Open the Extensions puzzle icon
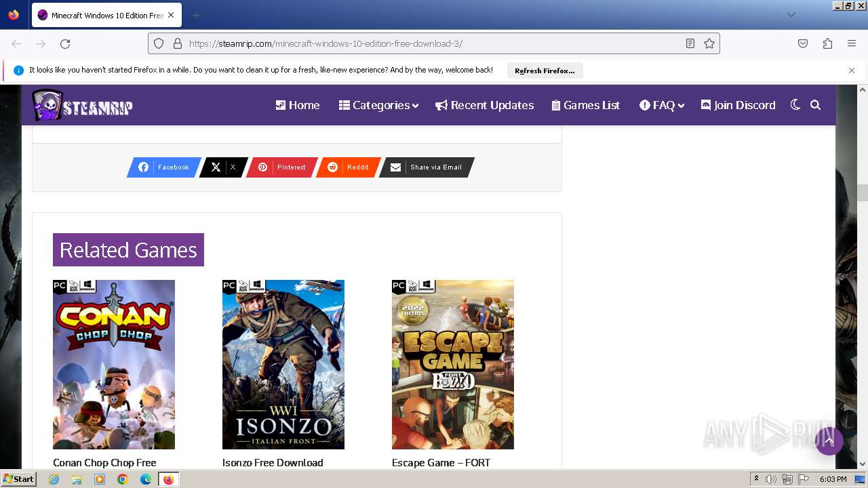This screenshot has width=868, height=488. pyautogui.click(x=827, y=43)
